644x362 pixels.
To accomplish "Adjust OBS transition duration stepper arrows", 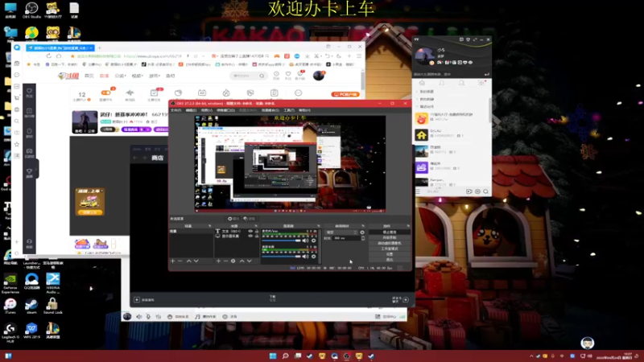I will 363,238.
